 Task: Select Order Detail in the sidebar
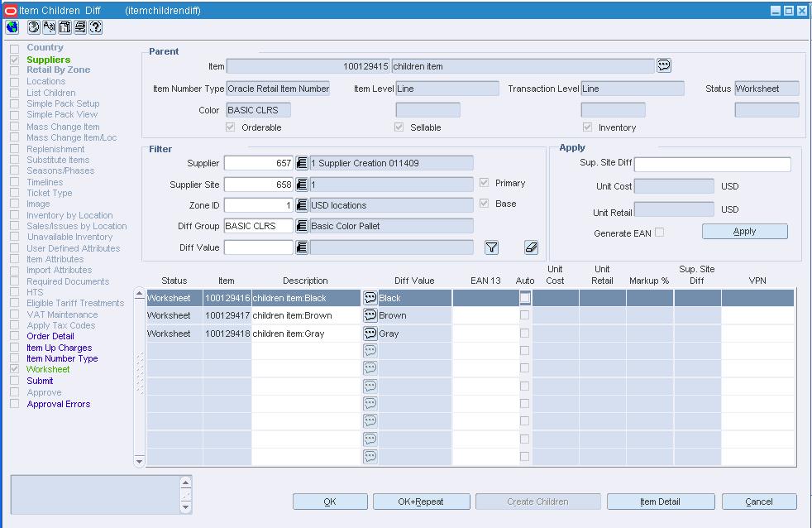(50, 336)
